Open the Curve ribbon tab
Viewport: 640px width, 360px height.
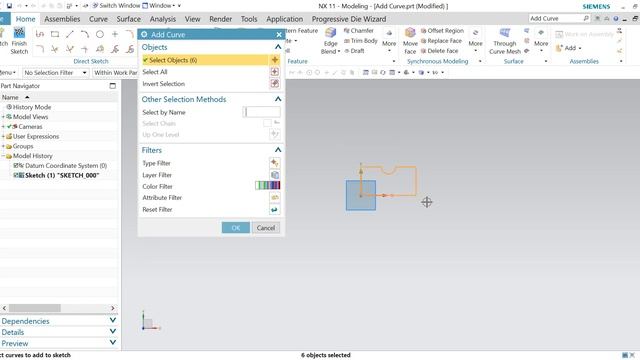(98, 19)
